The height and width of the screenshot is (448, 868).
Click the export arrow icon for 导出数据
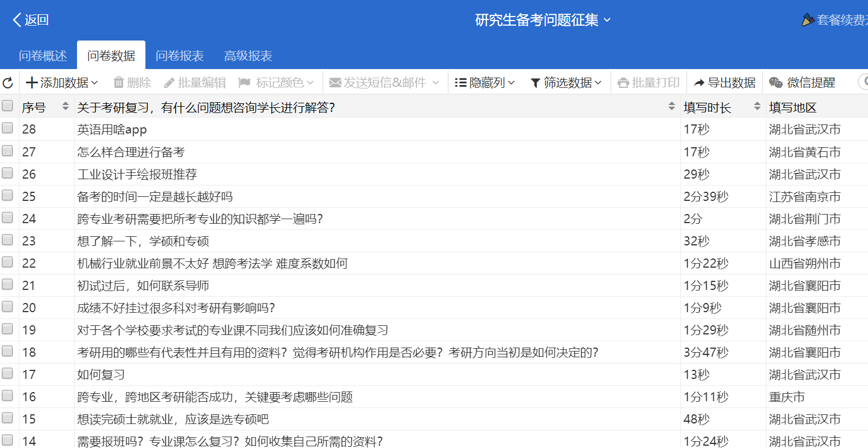point(699,83)
